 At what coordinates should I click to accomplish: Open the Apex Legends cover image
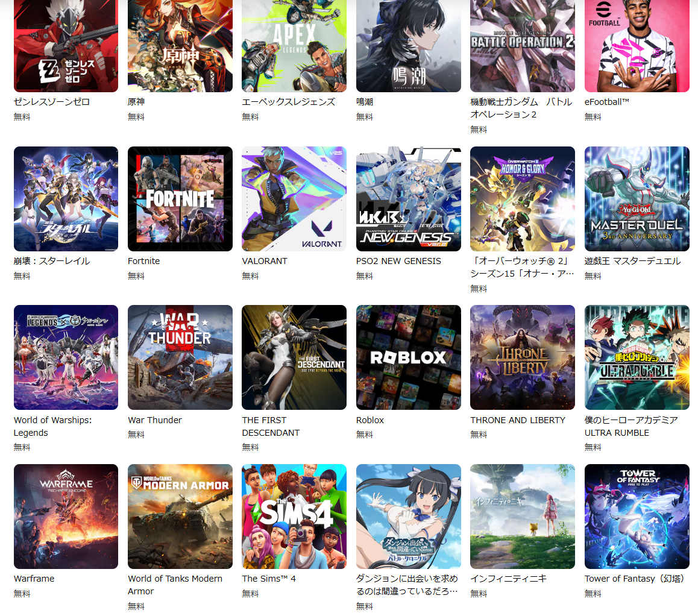click(294, 46)
